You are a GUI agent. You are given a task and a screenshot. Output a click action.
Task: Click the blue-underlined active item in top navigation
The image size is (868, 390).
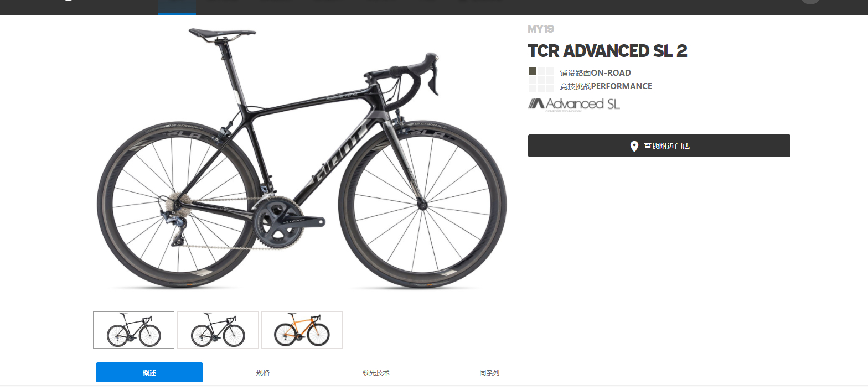tap(177, 8)
